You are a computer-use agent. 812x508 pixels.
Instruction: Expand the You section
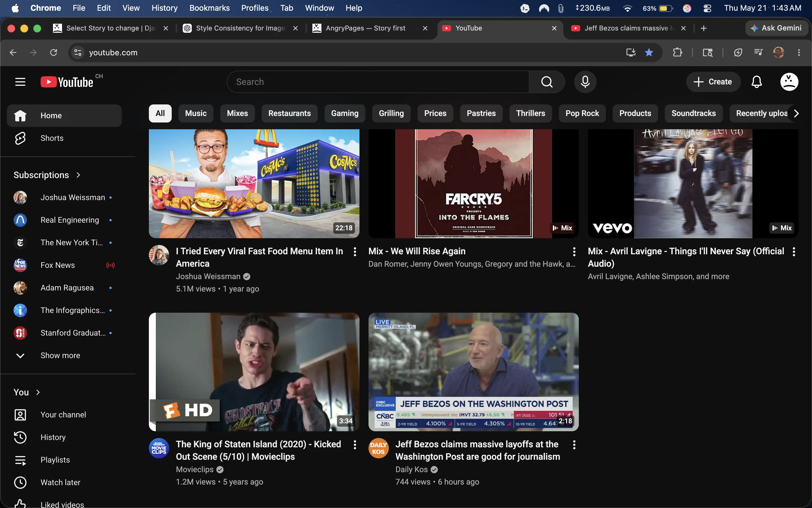pos(27,392)
